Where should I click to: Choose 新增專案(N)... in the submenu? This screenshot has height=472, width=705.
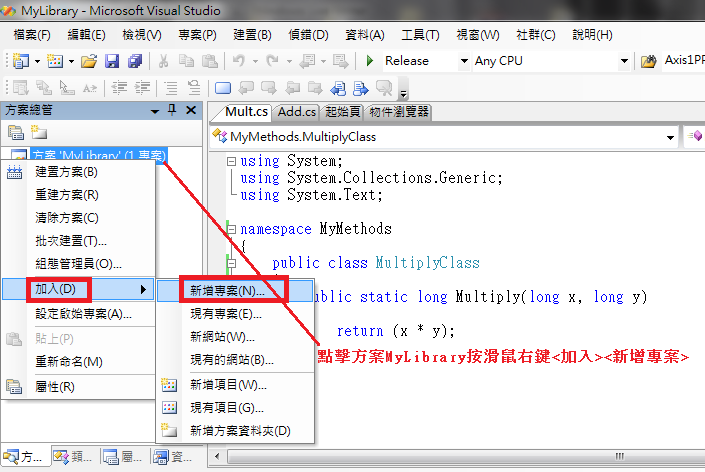point(235,291)
